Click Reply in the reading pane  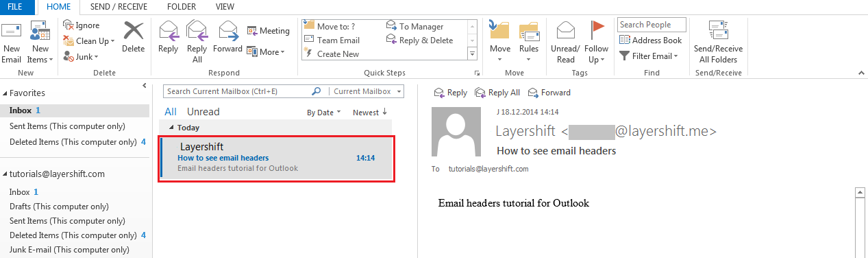(x=451, y=93)
